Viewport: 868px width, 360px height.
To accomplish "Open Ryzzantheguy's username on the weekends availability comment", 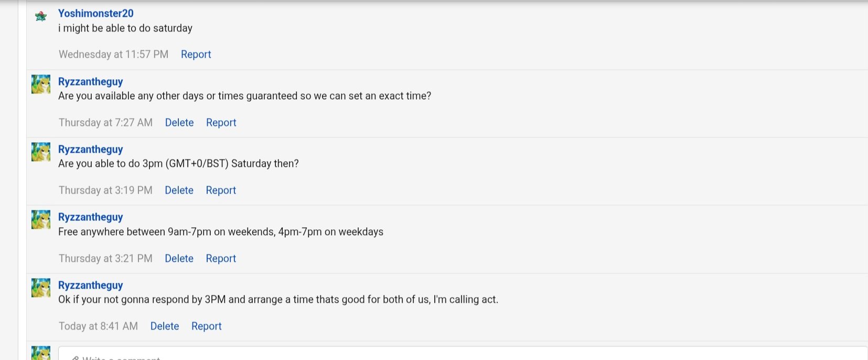I will coord(90,217).
